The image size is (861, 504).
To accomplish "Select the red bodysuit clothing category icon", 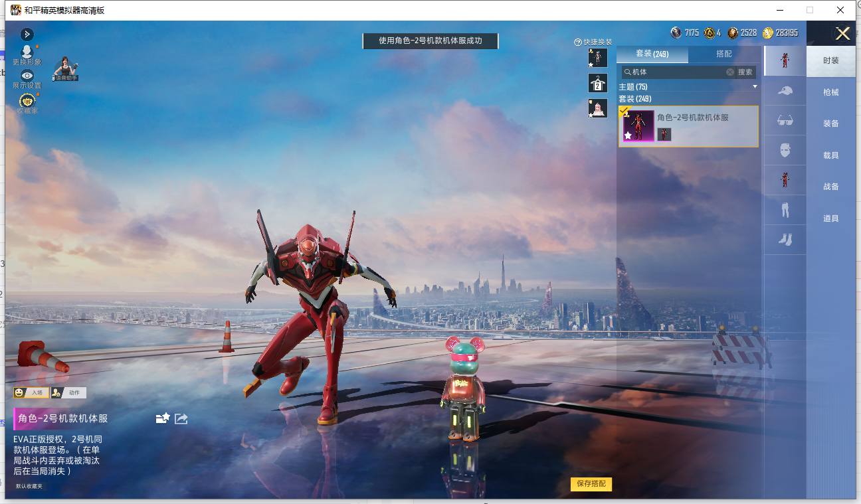I will click(x=785, y=180).
